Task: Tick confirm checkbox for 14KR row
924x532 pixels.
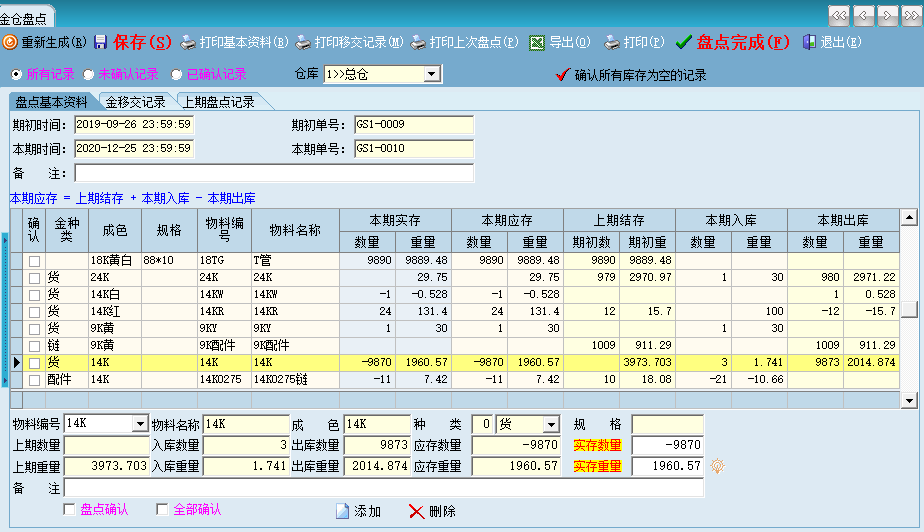Action: 34,312
